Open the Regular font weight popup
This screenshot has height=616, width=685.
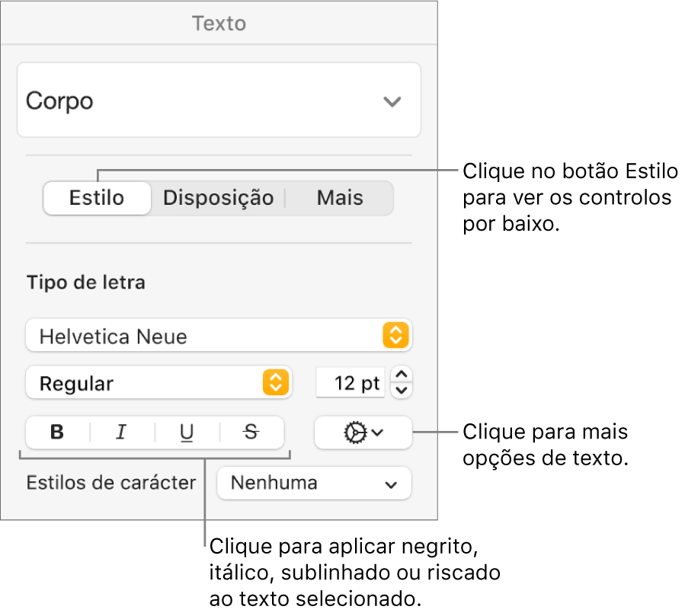point(159,383)
